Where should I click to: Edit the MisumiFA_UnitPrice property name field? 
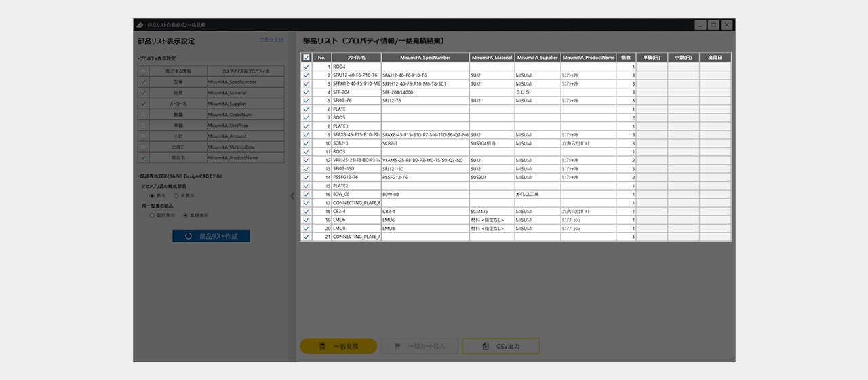pyautogui.click(x=245, y=126)
